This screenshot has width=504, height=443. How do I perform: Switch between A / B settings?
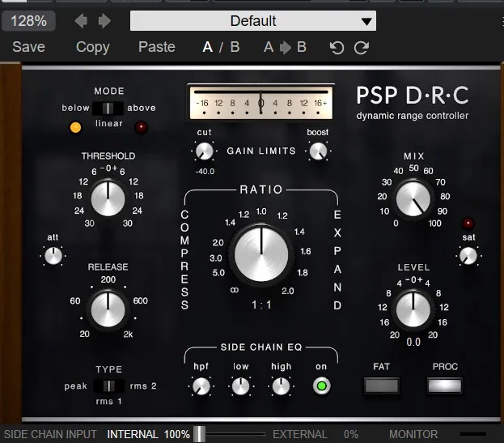pos(221,47)
